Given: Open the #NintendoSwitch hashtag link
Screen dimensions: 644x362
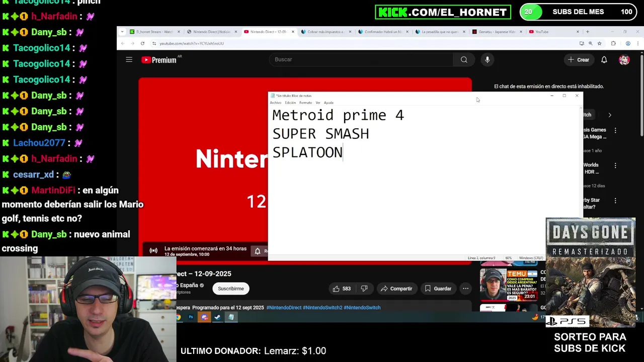Looking at the screenshot, I should tap(362, 308).
